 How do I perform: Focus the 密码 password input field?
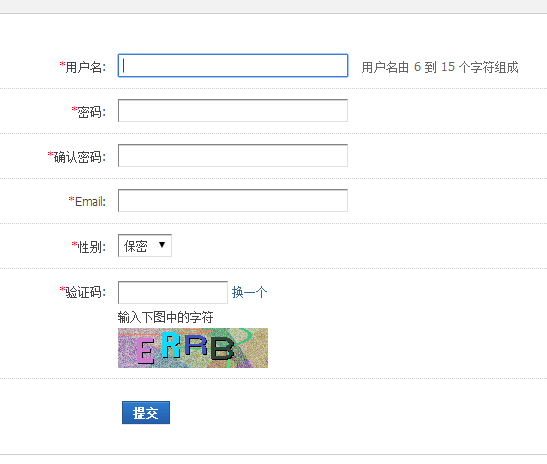[x=233, y=111]
